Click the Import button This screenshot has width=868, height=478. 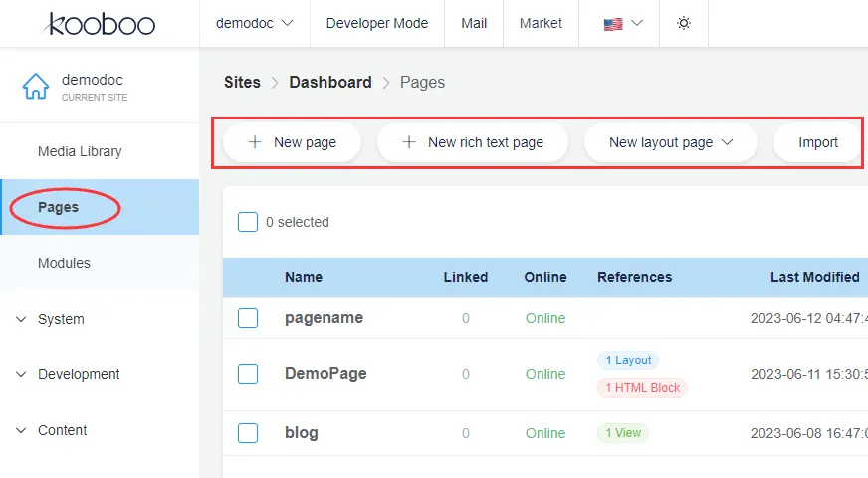(x=818, y=142)
